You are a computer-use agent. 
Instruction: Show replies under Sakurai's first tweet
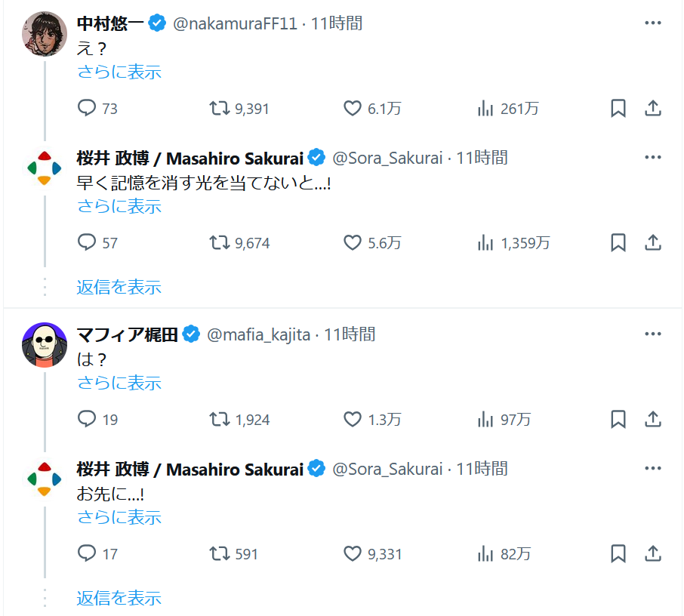[119, 287]
